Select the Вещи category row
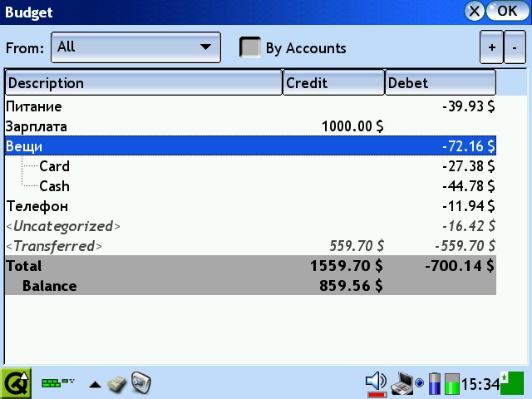 (x=249, y=146)
